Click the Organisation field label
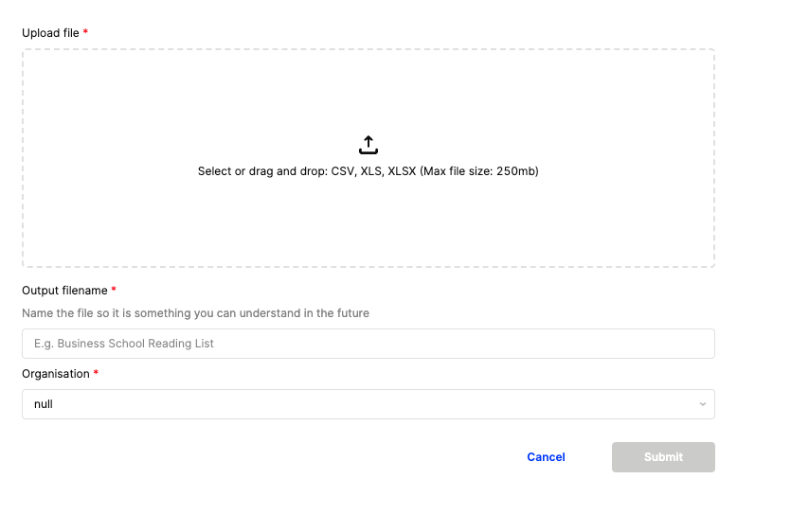This screenshot has height=532, width=791. [x=56, y=374]
